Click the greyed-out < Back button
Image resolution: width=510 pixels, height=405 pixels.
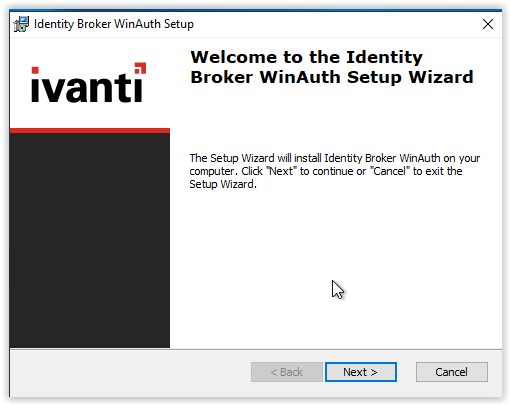pos(287,372)
